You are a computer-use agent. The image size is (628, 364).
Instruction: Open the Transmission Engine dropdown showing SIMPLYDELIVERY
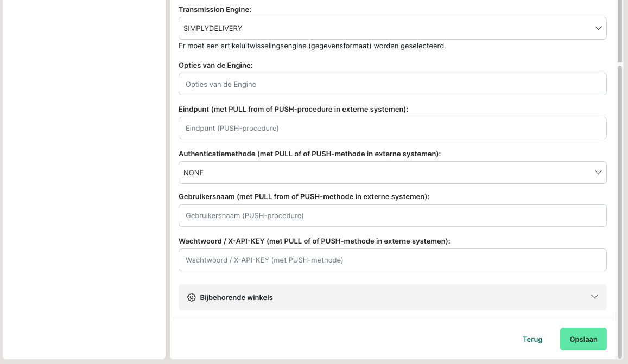click(380, 28)
